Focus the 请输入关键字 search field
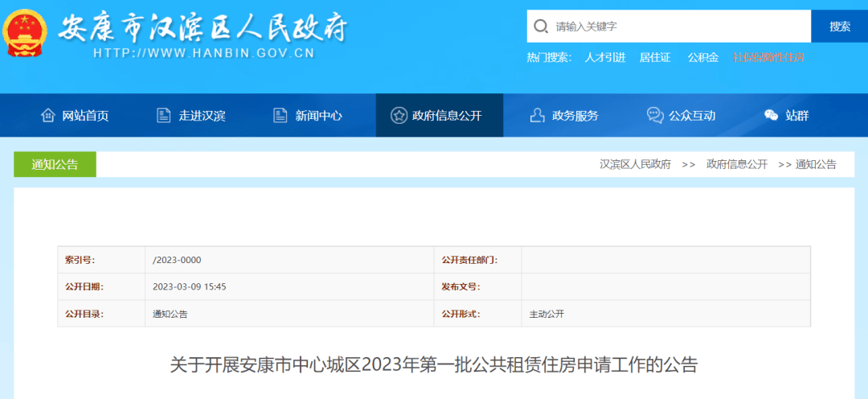The width and height of the screenshot is (868, 399). [669, 26]
